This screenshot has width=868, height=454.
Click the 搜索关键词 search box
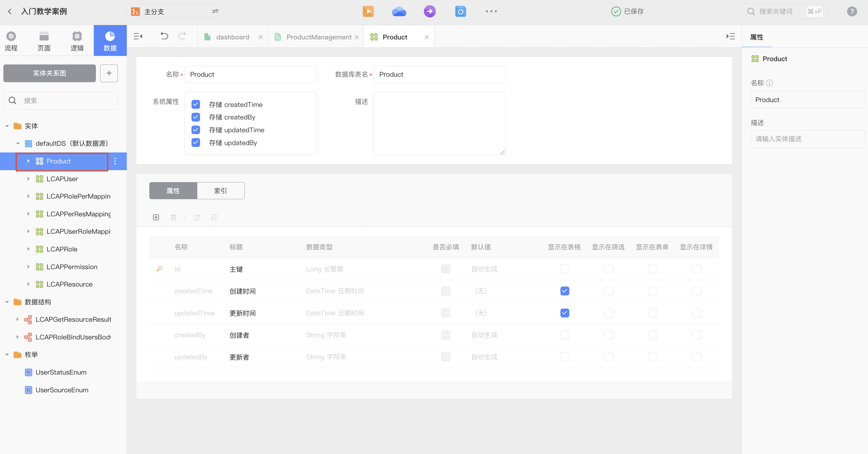[785, 12]
